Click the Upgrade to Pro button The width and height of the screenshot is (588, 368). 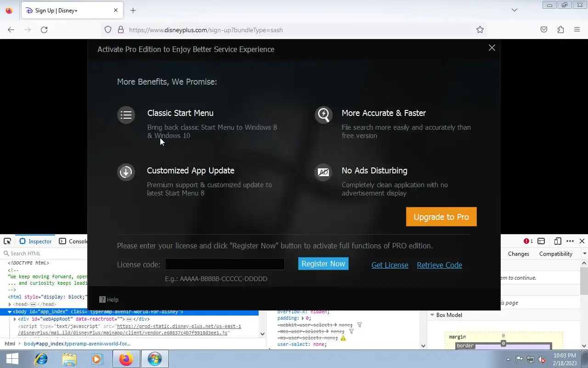[441, 217]
